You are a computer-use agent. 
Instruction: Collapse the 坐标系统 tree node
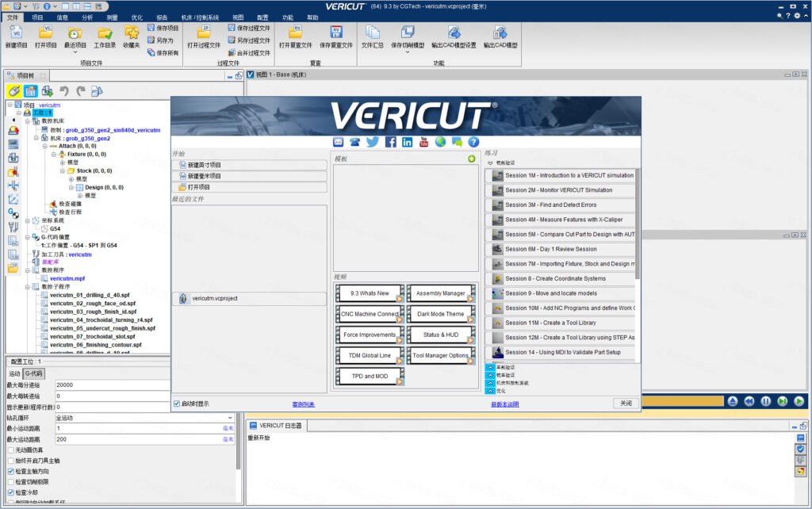(28, 220)
